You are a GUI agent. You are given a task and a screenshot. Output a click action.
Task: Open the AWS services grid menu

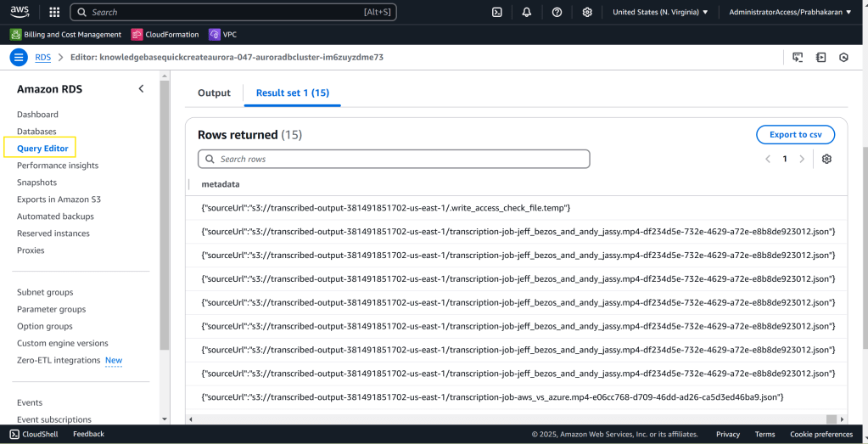pos(54,12)
